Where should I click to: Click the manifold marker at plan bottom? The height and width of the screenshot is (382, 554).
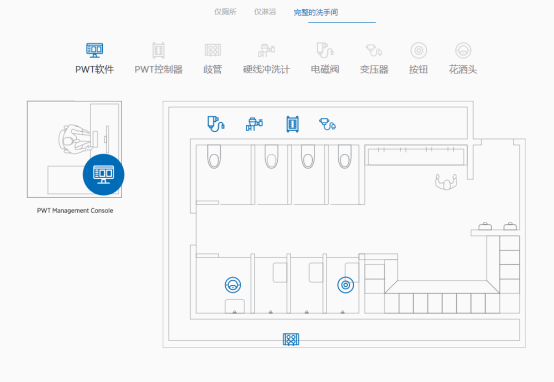[291, 339]
